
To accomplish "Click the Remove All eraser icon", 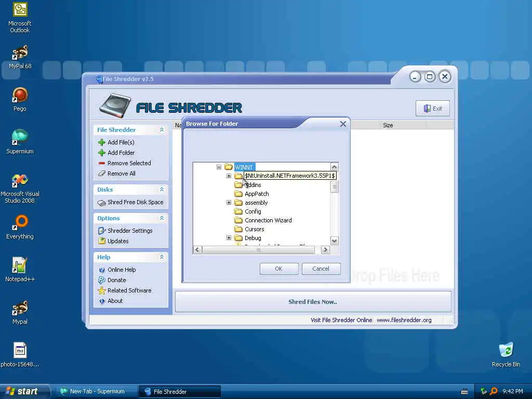I will 102,174.
